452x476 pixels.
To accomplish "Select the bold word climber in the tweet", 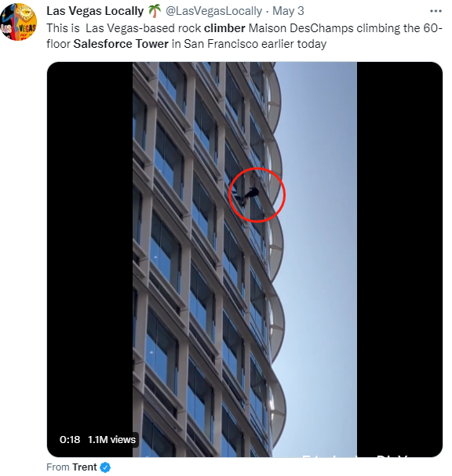I will tap(224, 28).
